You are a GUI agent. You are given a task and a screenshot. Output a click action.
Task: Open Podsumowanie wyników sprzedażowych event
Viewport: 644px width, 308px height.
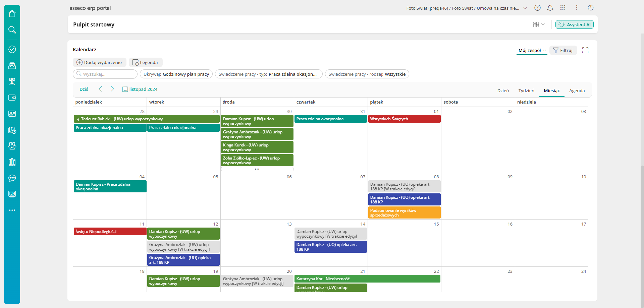[404, 213]
